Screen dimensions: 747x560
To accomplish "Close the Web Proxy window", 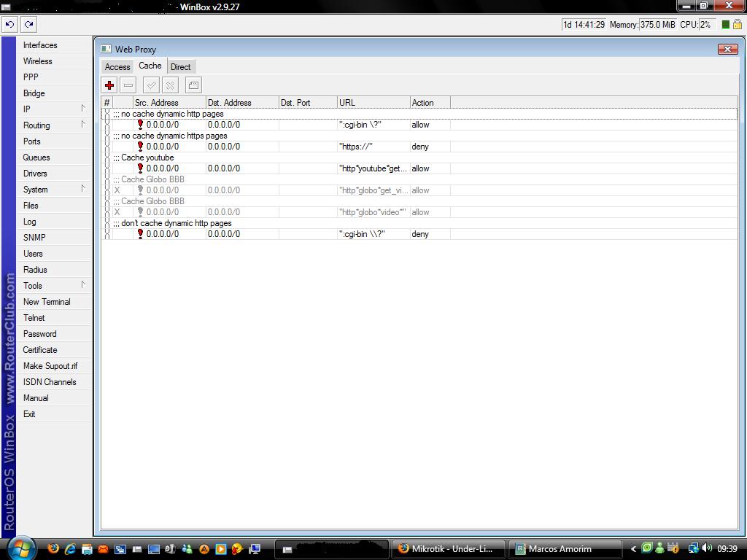I will click(727, 49).
